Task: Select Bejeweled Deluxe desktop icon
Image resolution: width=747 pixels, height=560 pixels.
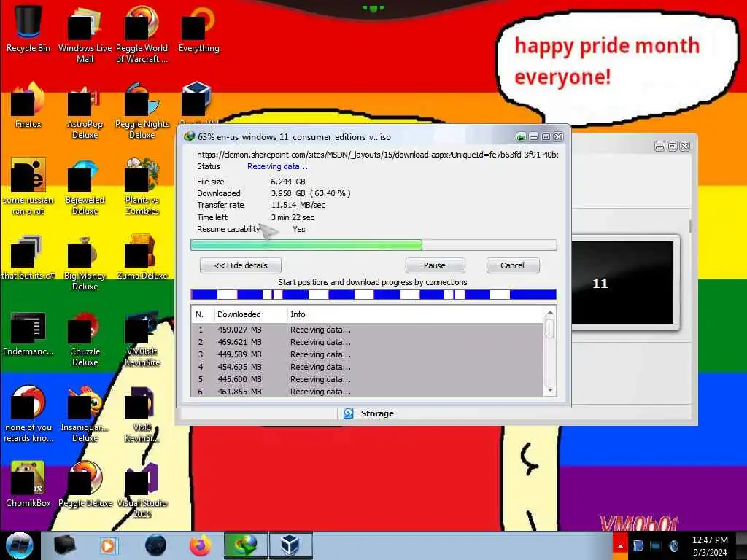Action: 85,186
